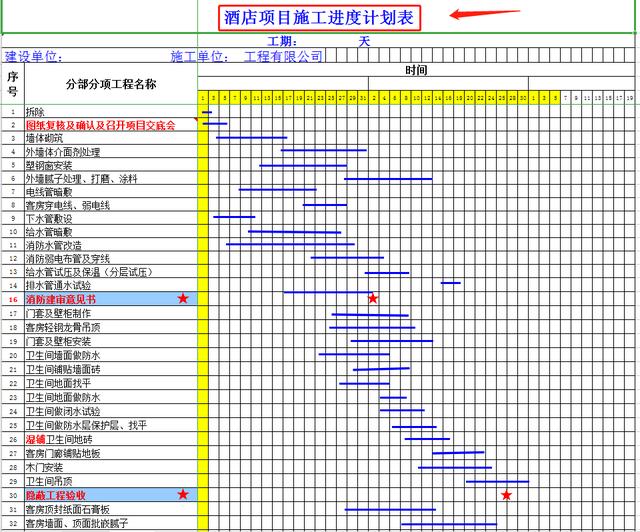The width and height of the screenshot is (640, 532).
Task: Select the blue Gantt bar for 消防水管改造
Action: pyautogui.click(x=290, y=244)
